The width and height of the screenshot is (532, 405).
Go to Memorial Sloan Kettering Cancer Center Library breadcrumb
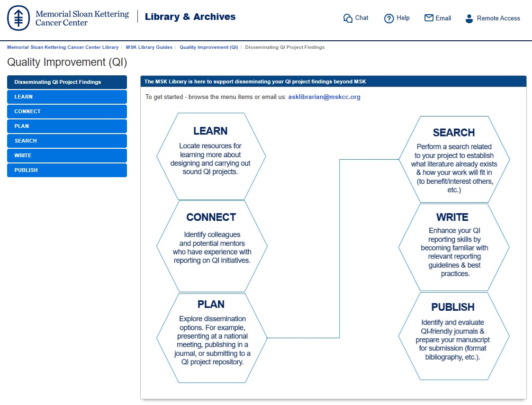point(63,47)
